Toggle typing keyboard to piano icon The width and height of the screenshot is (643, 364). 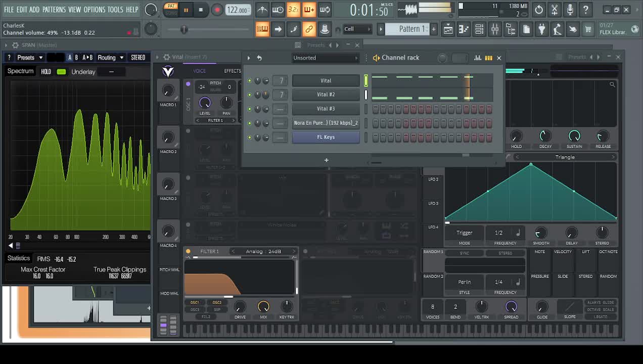click(x=262, y=29)
